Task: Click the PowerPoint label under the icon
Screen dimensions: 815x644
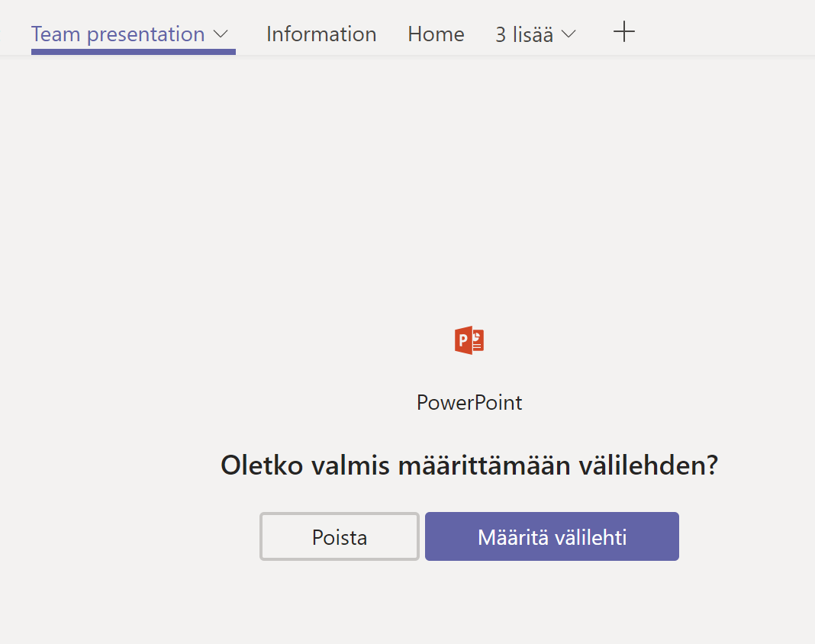Action: click(x=469, y=403)
